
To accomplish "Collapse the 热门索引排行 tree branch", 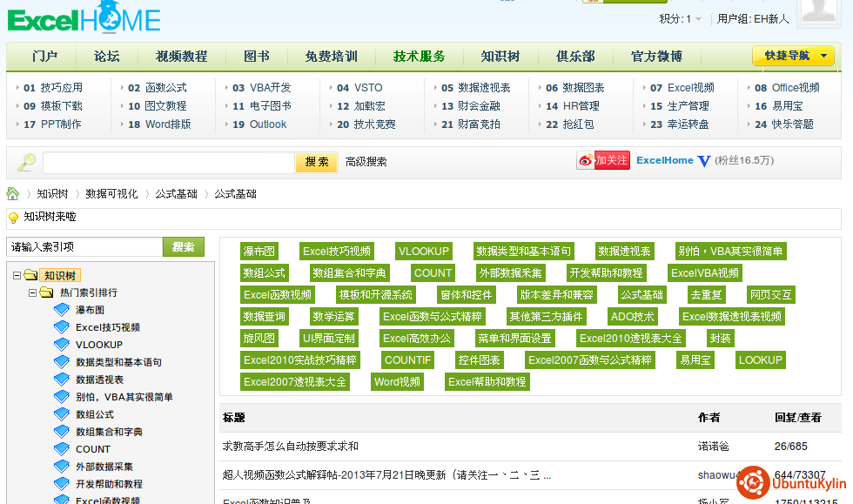I will pyautogui.click(x=32, y=292).
